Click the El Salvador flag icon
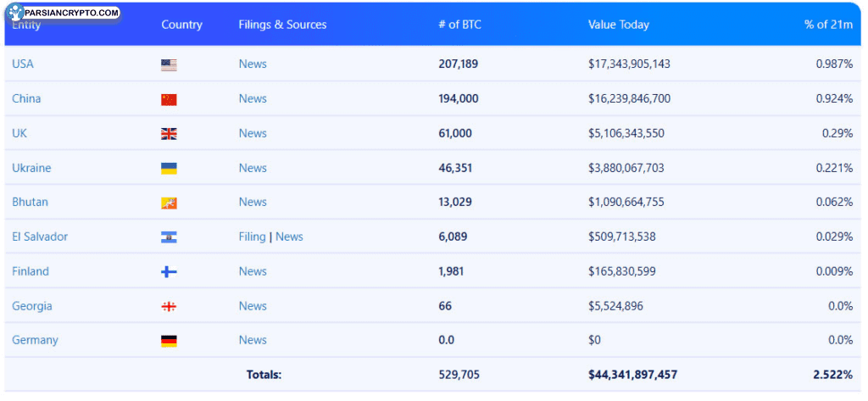 pos(169,237)
